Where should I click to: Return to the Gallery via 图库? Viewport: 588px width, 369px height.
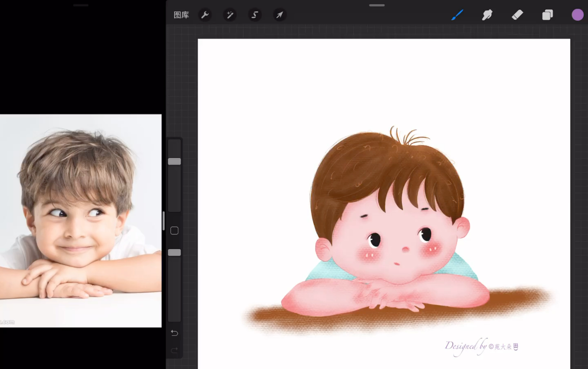point(181,15)
